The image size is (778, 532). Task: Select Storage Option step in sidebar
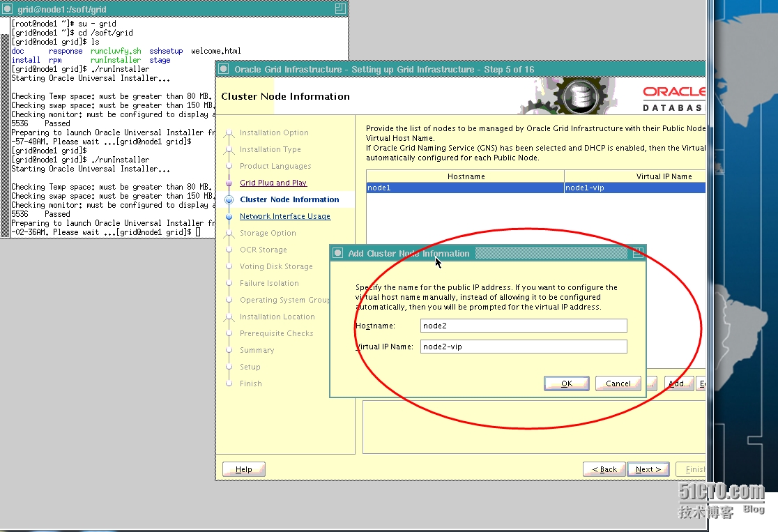coord(268,234)
